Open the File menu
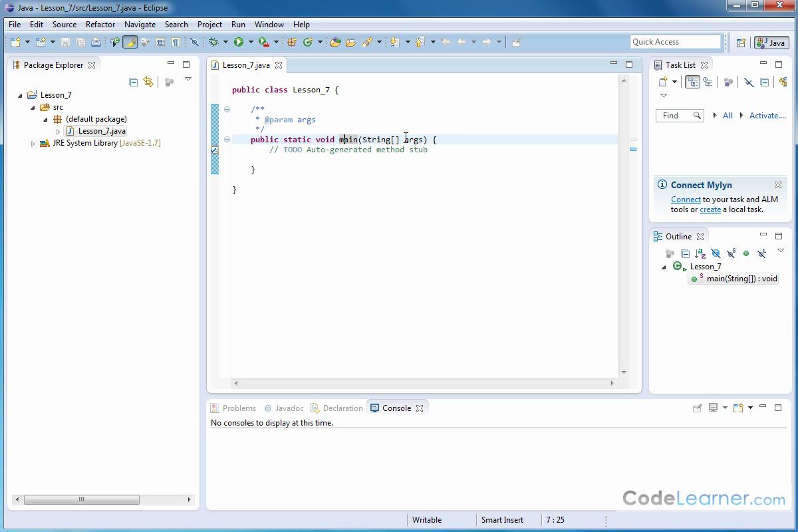The height and width of the screenshot is (532, 798). [15, 24]
